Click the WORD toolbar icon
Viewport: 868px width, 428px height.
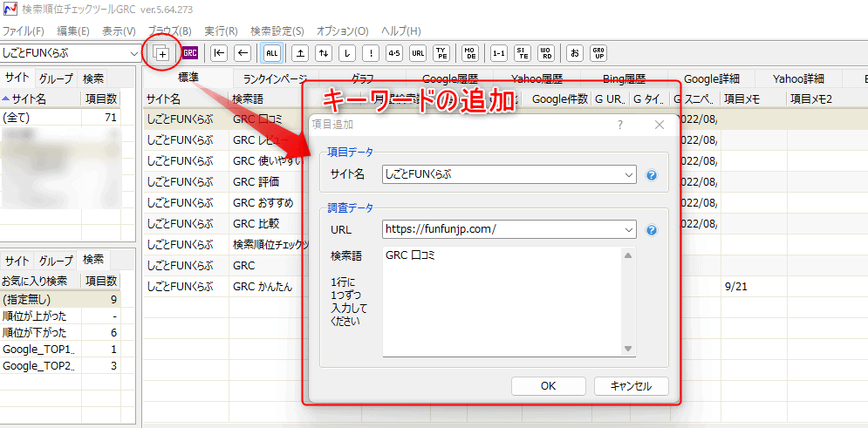(x=546, y=53)
